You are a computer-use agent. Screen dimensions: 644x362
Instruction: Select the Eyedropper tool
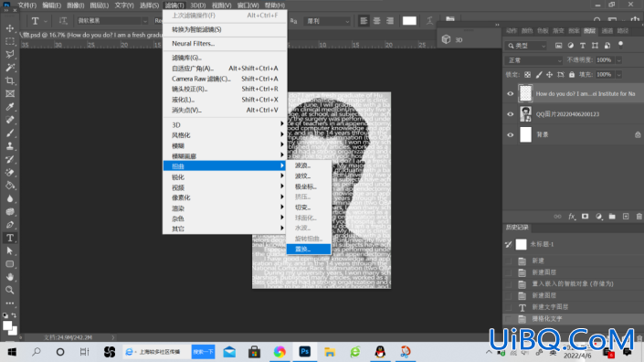coord(10,107)
